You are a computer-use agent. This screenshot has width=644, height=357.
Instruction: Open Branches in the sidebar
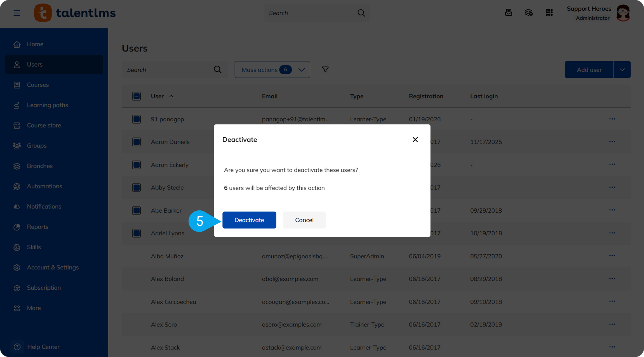tap(54, 166)
